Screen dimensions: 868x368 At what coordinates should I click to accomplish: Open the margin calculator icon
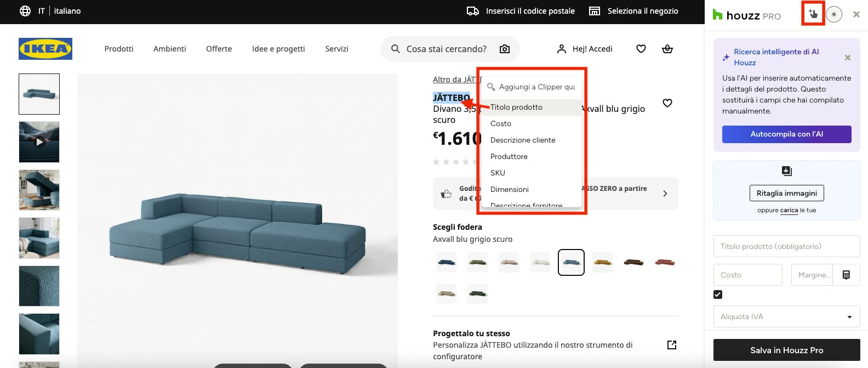(846, 275)
